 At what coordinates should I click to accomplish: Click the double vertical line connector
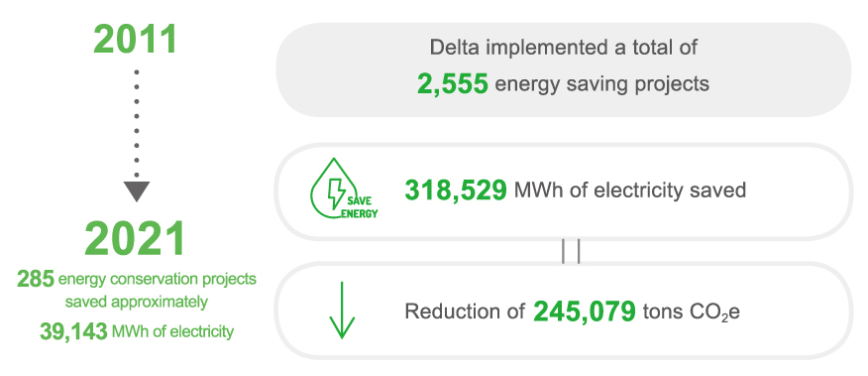point(571,251)
